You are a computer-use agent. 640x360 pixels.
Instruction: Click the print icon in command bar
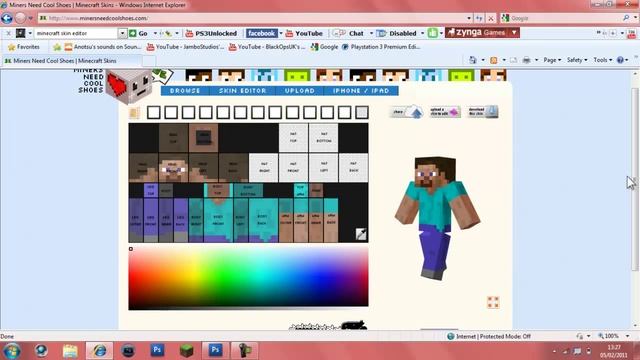[x=527, y=60]
